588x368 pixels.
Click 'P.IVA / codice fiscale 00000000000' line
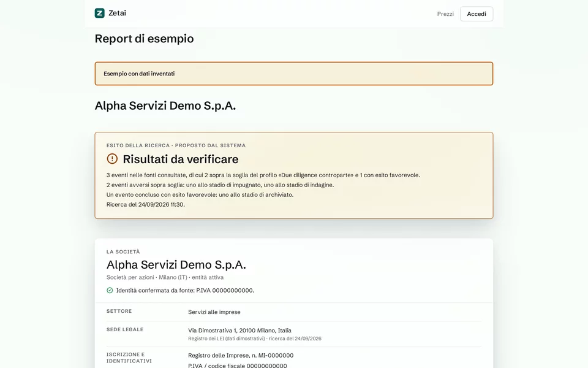238,366
